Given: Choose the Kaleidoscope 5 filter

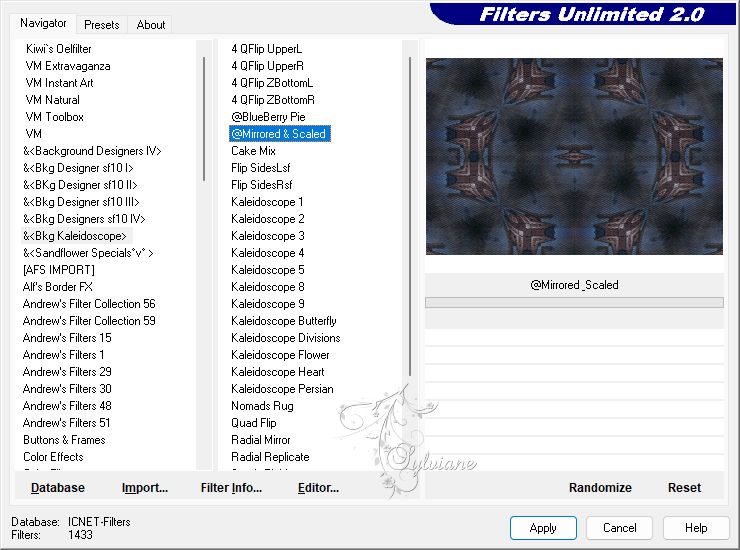Looking at the screenshot, I should pyautogui.click(x=268, y=270).
